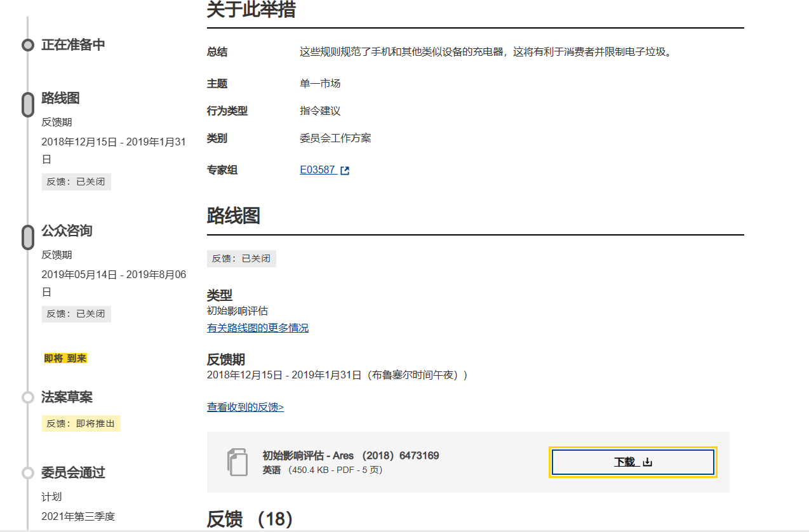Select the hollow circle node beside 法案草案
The height and width of the screenshot is (532, 809).
pyautogui.click(x=27, y=397)
